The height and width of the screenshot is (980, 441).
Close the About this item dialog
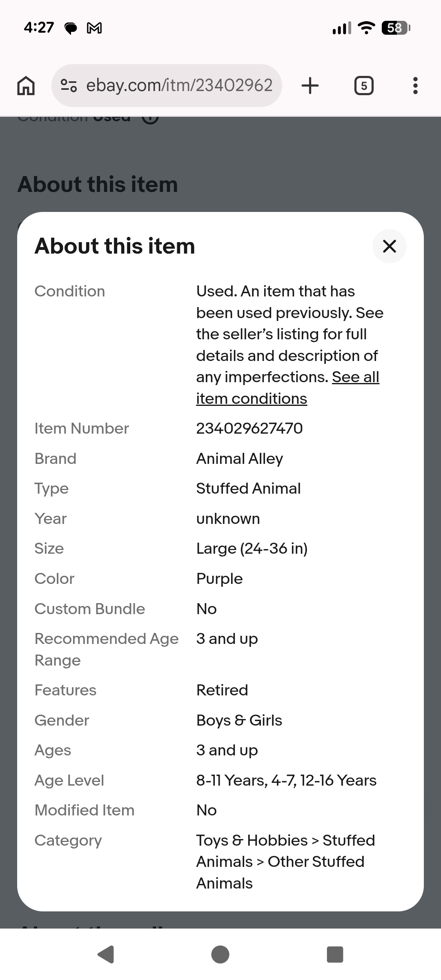389,246
